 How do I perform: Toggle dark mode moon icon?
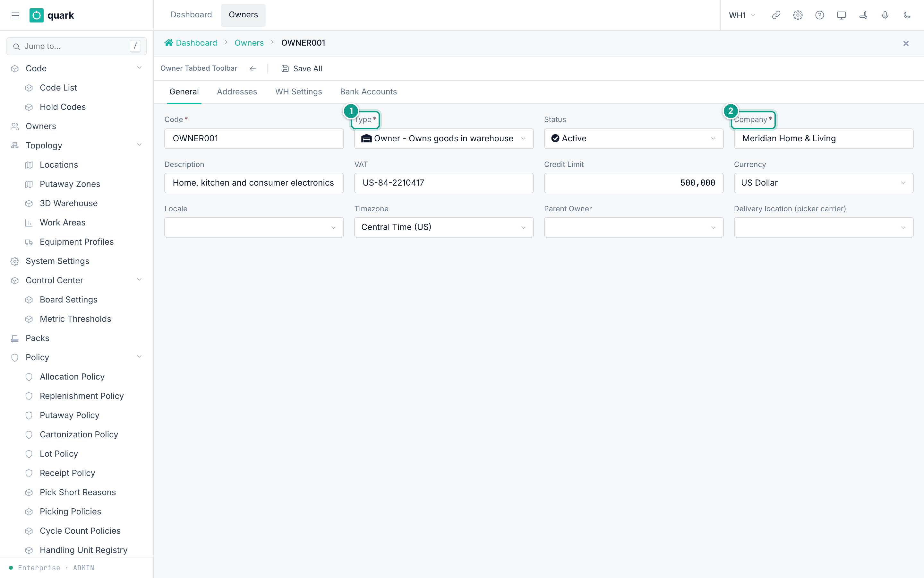pos(907,15)
